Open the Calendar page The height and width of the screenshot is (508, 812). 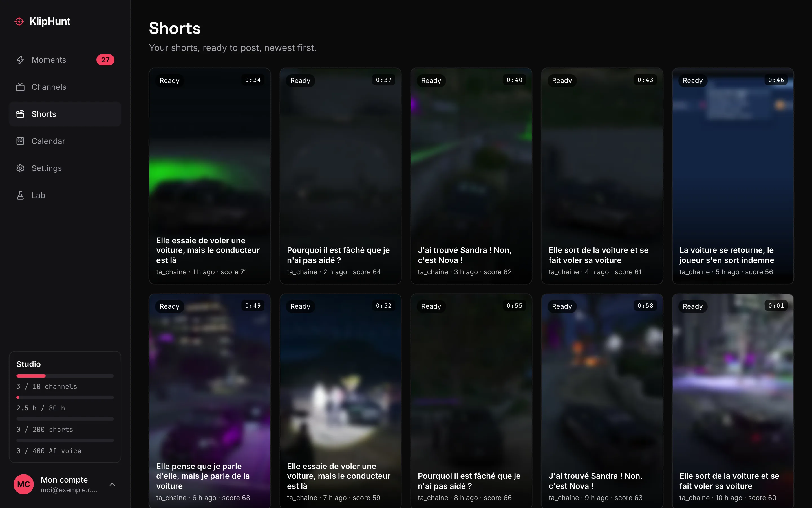click(x=65, y=141)
